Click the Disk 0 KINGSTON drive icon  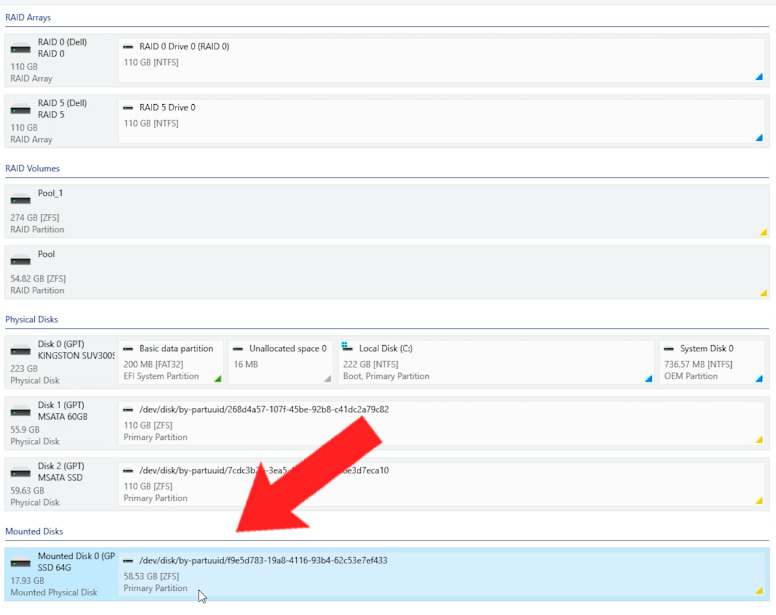tap(21, 350)
